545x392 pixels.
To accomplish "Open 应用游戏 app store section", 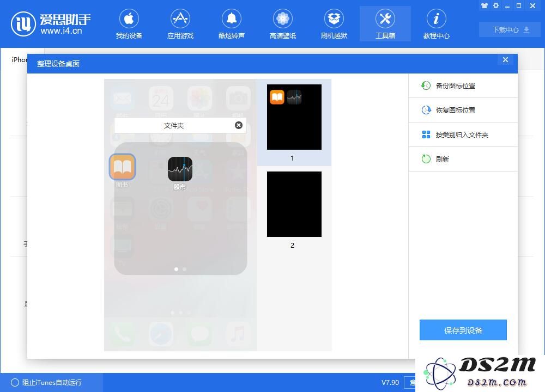I will tap(180, 24).
